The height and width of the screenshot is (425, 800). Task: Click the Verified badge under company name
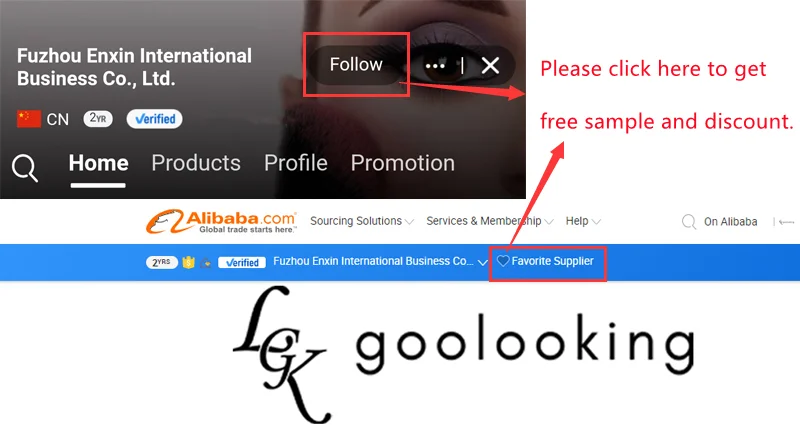(155, 119)
